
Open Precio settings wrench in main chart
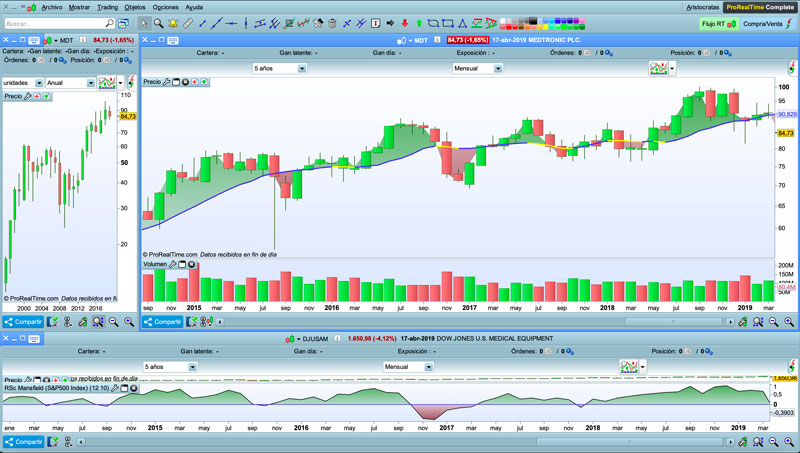[166, 82]
